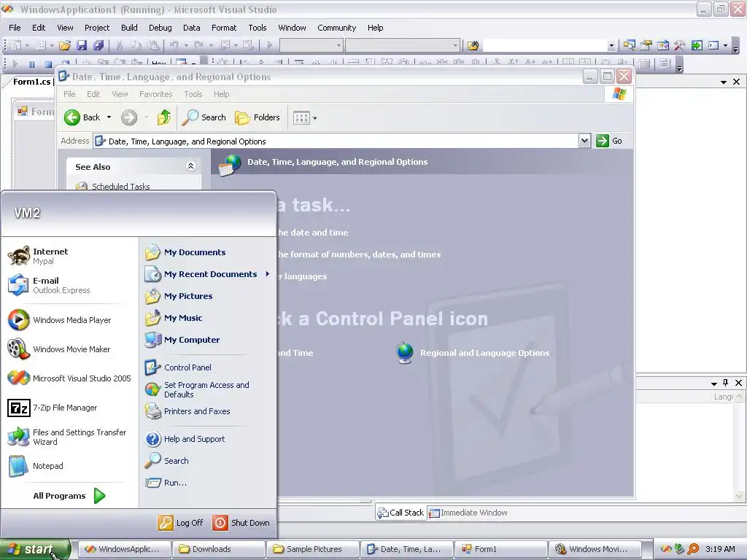Pin the bottom panel with Auto Hide pushpin
Image resolution: width=747 pixels, height=560 pixels.
(726, 383)
